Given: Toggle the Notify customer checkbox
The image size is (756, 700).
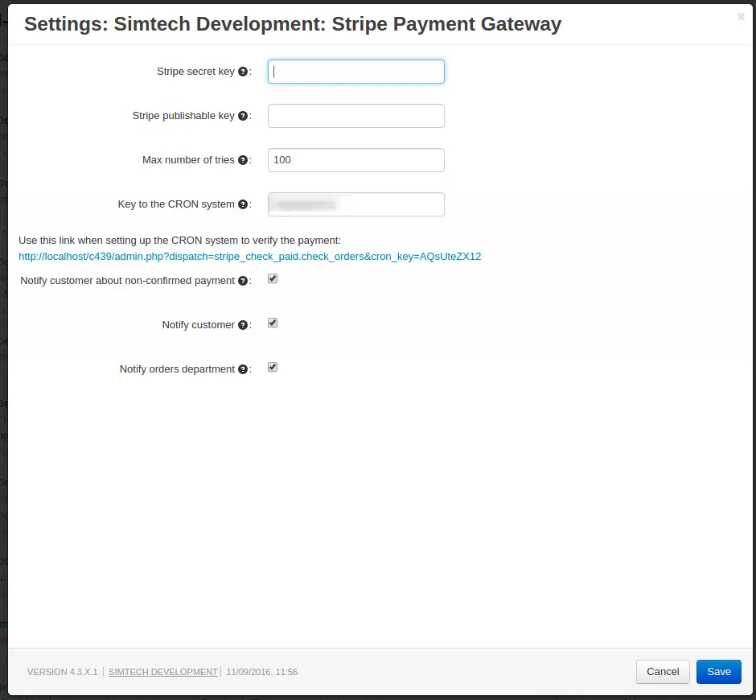Looking at the screenshot, I should (x=273, y=323).
